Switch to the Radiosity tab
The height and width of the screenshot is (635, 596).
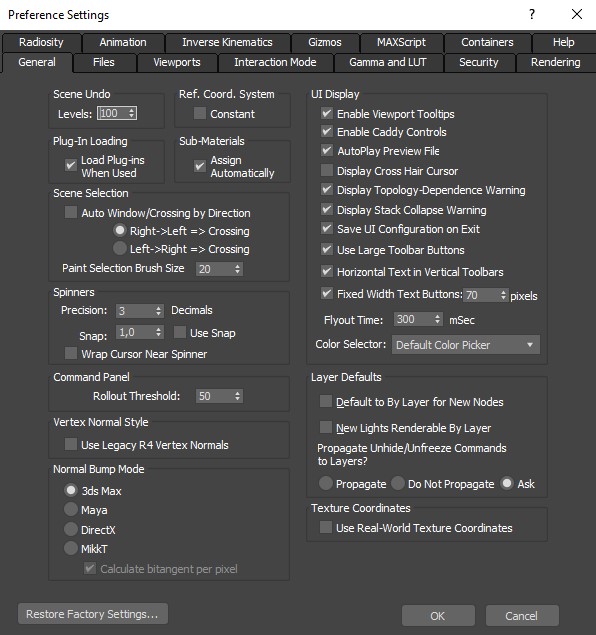click(x=41, y=42)
